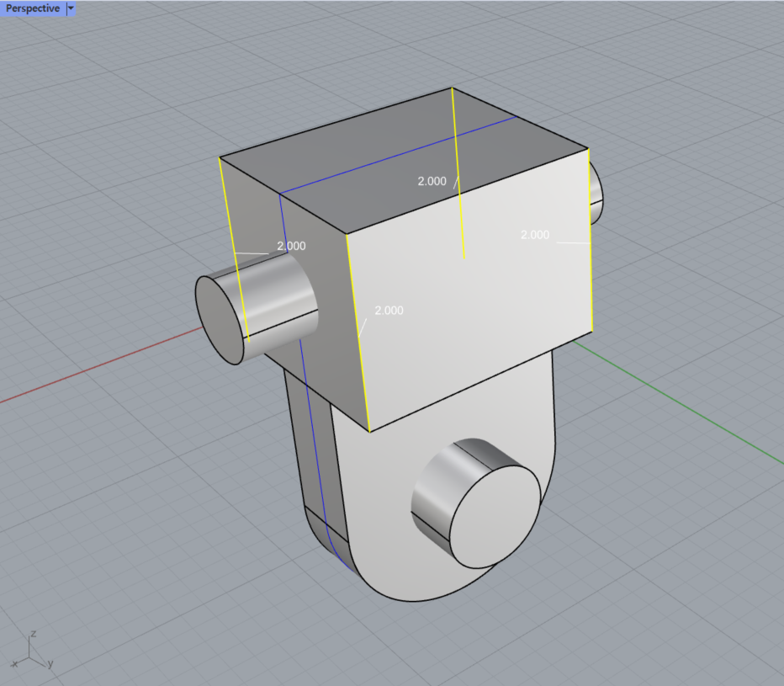Select the 2.000 dimension label on top face
This screenshot has height=686, width=784.
coord(432,181)
